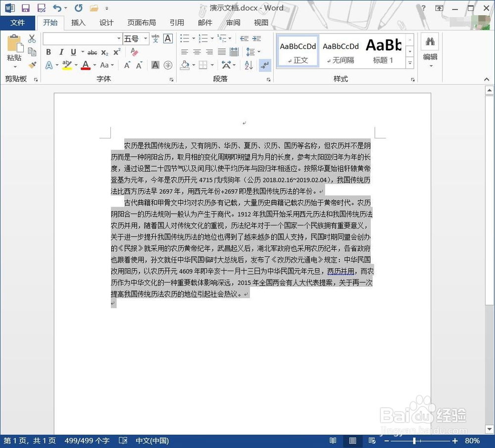This screenshot has width=495, height=448.
Task: Toggle Center text alignment
Action: pos(197,52)
